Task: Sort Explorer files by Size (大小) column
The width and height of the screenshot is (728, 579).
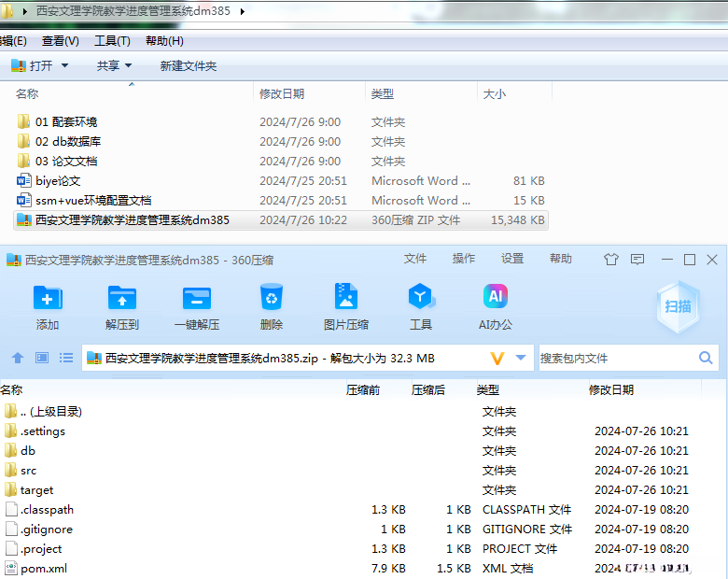Action: pos(495,94)
